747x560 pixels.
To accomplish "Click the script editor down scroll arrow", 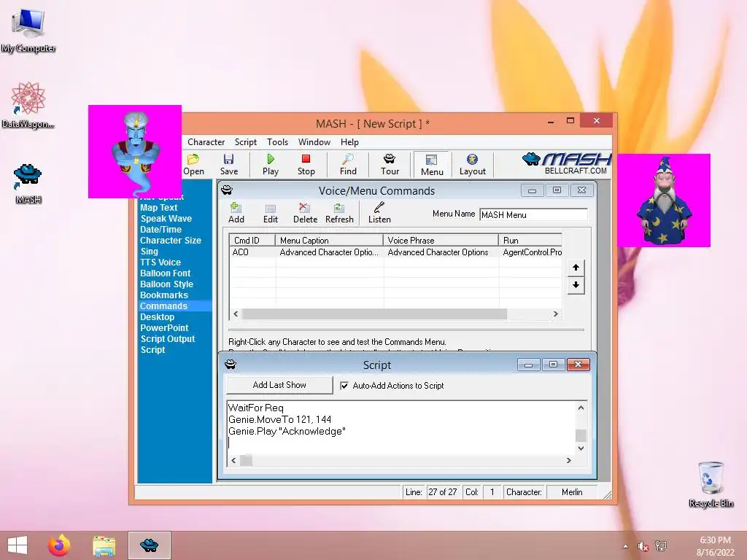I will pyautogui.click(x=581, y=448).
